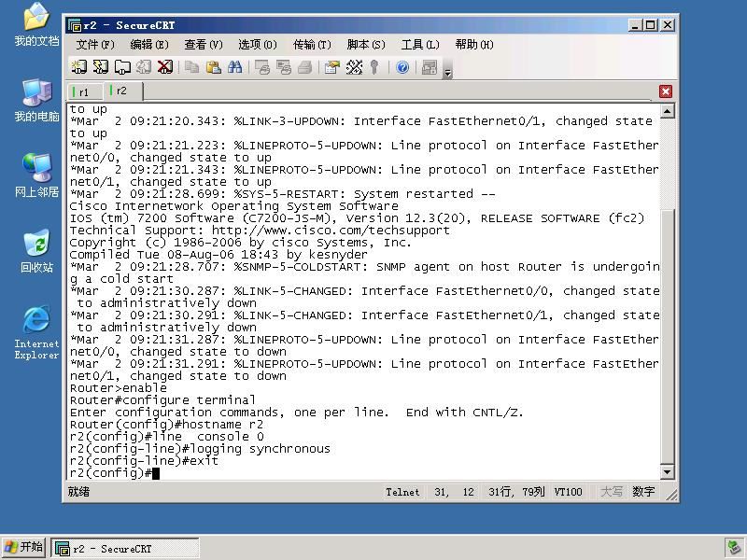Image resolution: width=747 pixels, height=560 pixels.
Task: Click 'r2(config)#line console 0' line
Action: [166, 437]
